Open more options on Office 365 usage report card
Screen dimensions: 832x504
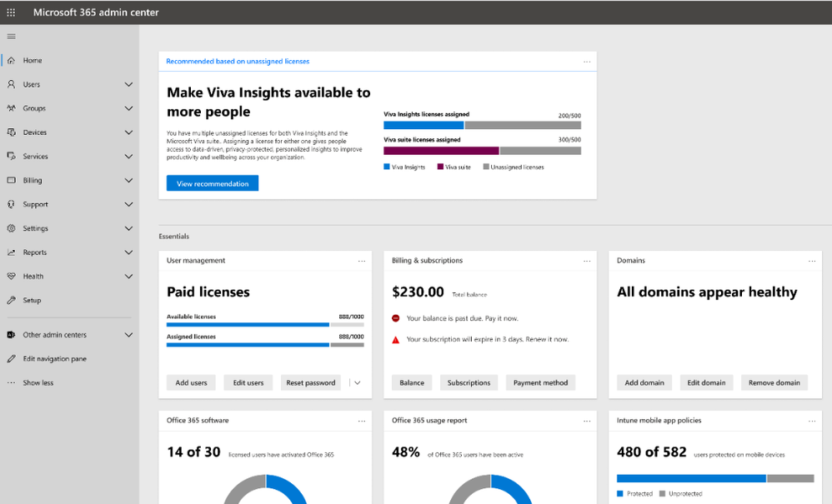(x=587, y=421)
